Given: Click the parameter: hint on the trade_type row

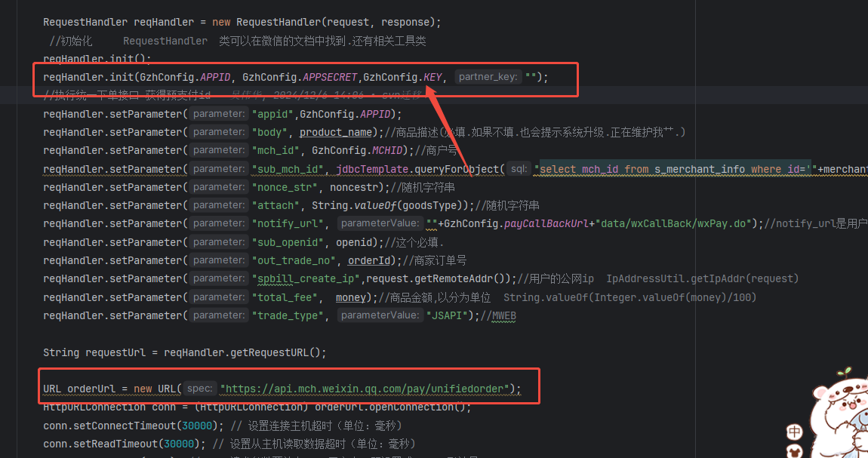Looking at the screenshot, I should [x=219, y=315].
